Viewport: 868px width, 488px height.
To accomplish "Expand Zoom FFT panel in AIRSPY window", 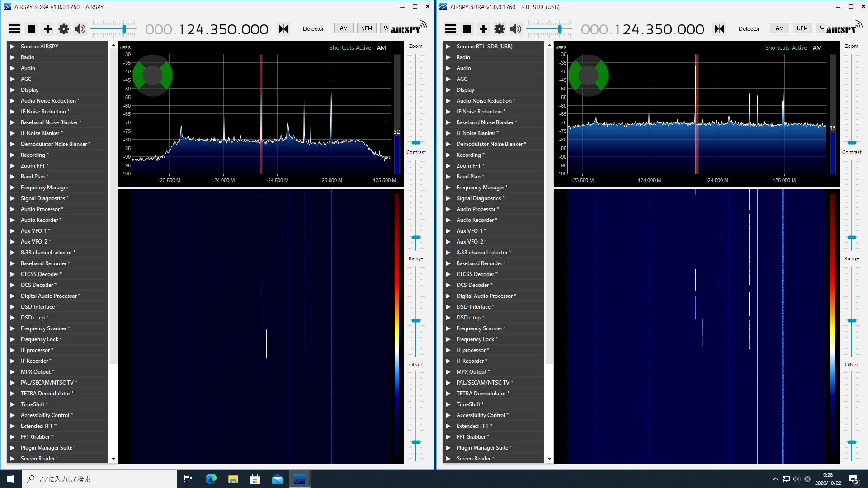I will pos(58,166).
